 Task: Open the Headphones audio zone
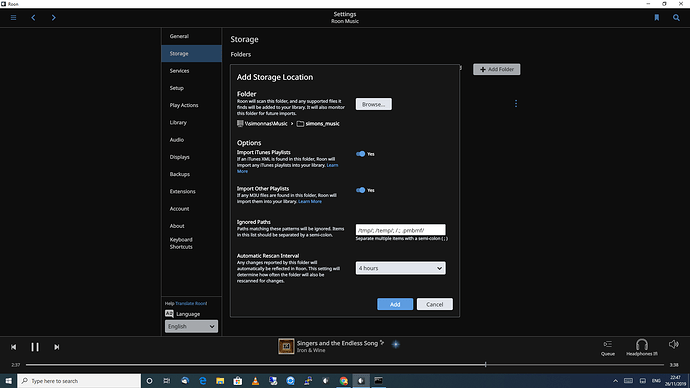click(642, 347)
